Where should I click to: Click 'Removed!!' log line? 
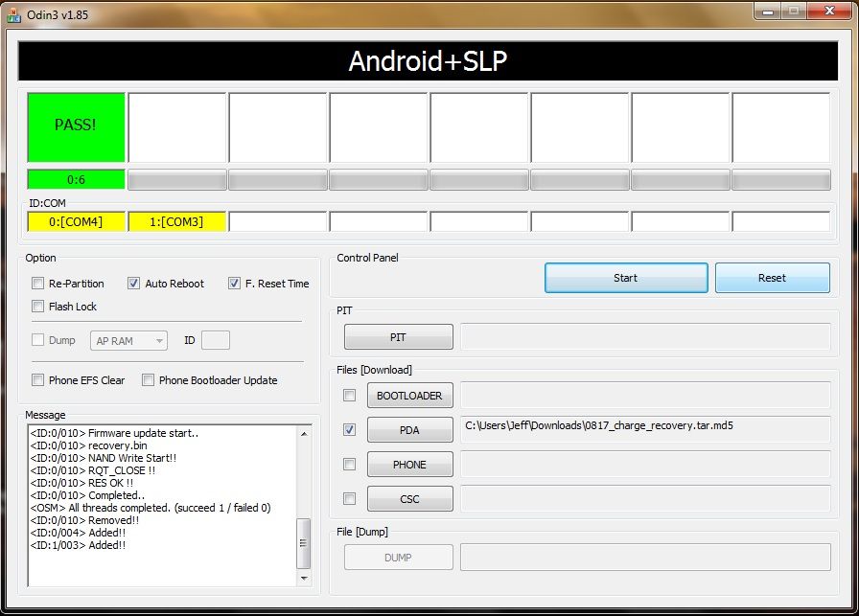click(85, 521)
